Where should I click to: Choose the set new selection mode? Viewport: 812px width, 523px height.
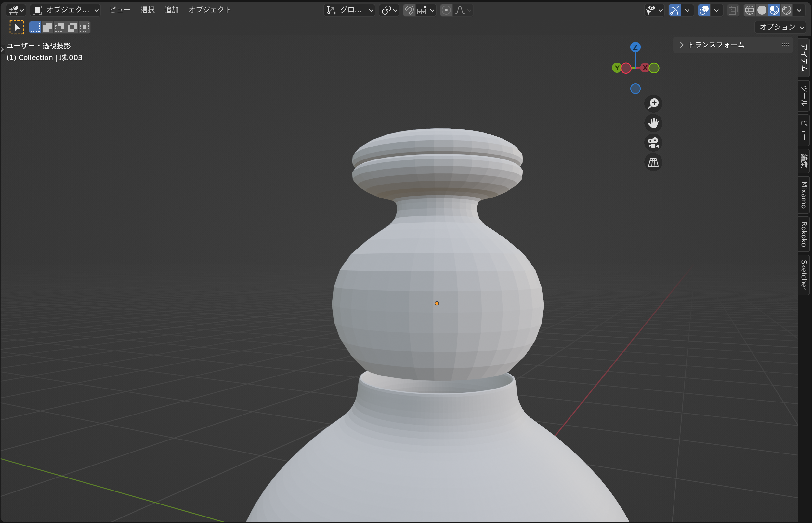tap(35, 27)
